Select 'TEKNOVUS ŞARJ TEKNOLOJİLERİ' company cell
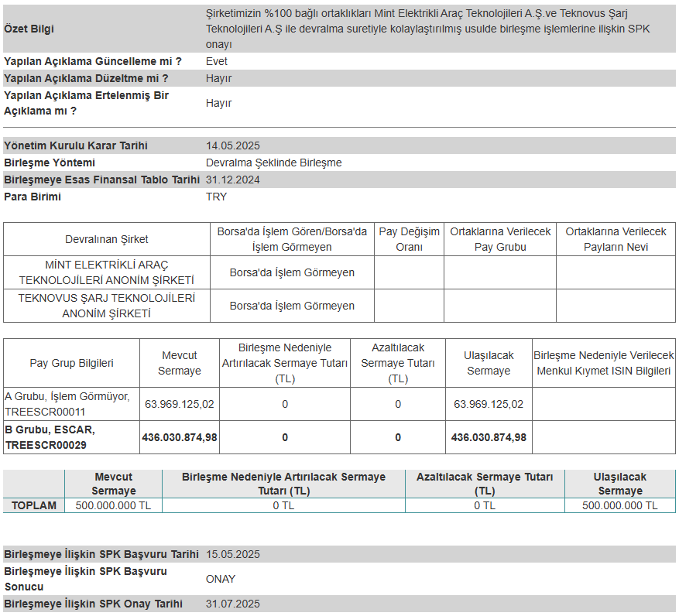Image resolution: width=679 pixels, height=616 pixels. tap(107, 306)
